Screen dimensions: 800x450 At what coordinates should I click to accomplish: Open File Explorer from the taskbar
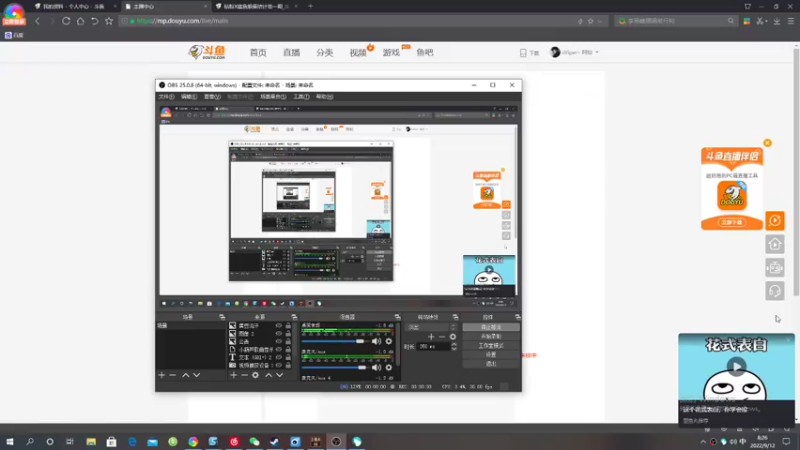click(x=91, y=442)
